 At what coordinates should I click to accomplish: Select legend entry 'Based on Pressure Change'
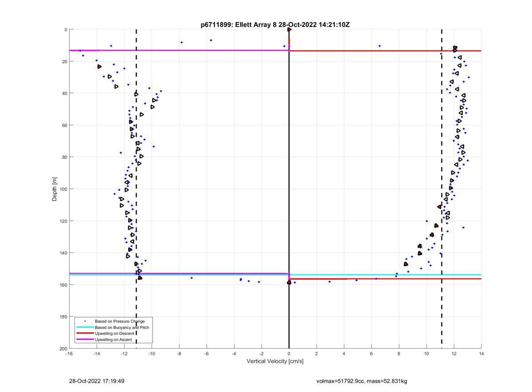[120, 321]
